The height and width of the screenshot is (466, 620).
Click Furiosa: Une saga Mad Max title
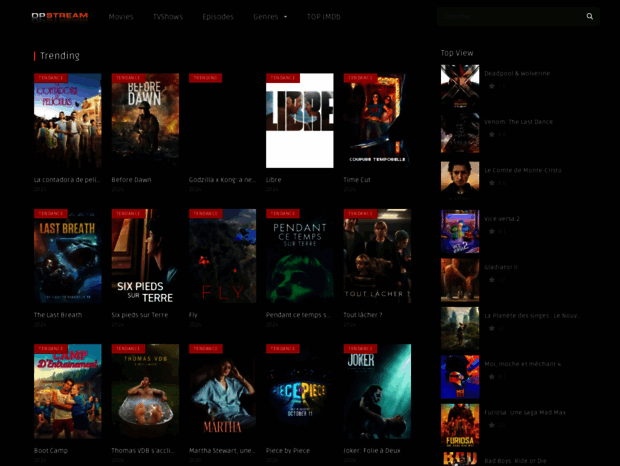[x=525, y=413]
